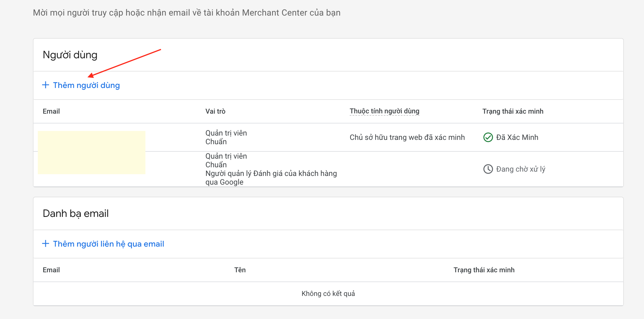The image size is (644, 319).
Task: Click Trạng thái xác minh header in users table
Action: pyautogui.click(x=513, y=111)
